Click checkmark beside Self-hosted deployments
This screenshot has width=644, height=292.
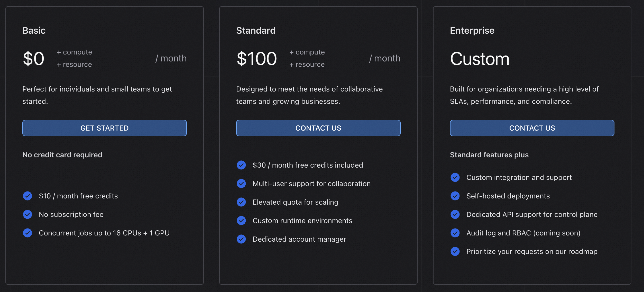pyautogui.click(x=455, y=196)
